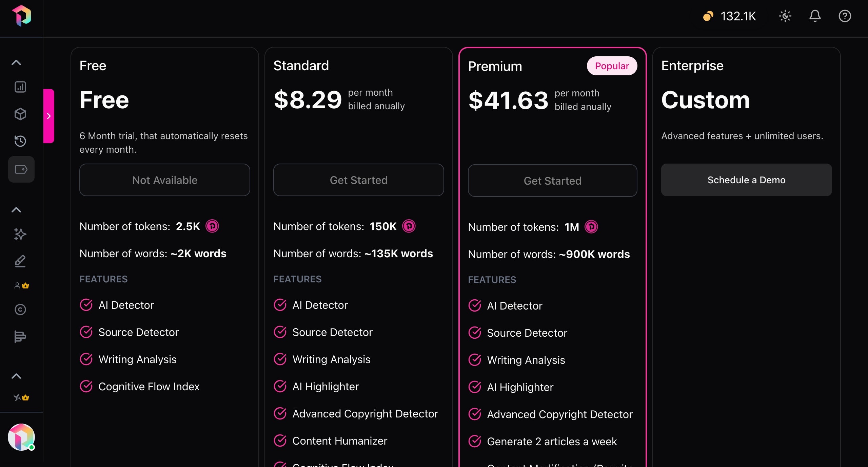Open the dashboard chart icon in sidebar

pos(20,87)
